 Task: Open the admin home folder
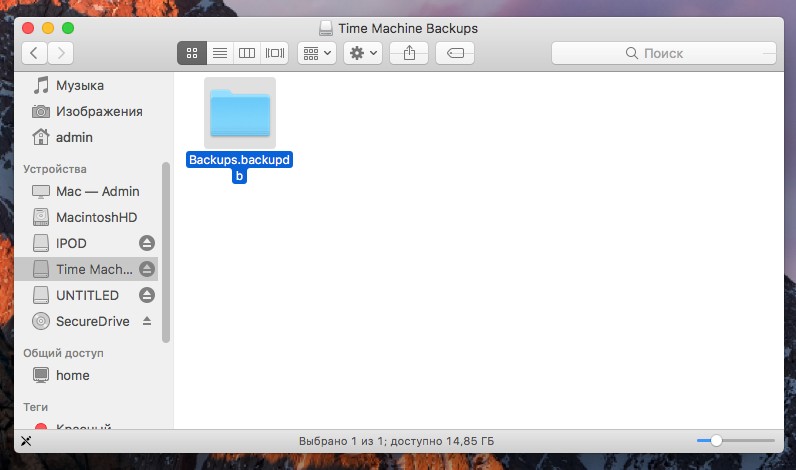[86, 137]
